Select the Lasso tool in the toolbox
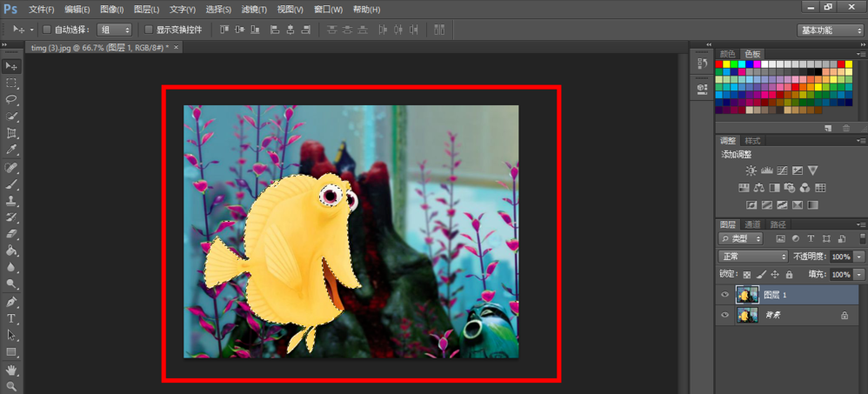The width and height of the screenshot is (868, 394). point(11,100)
